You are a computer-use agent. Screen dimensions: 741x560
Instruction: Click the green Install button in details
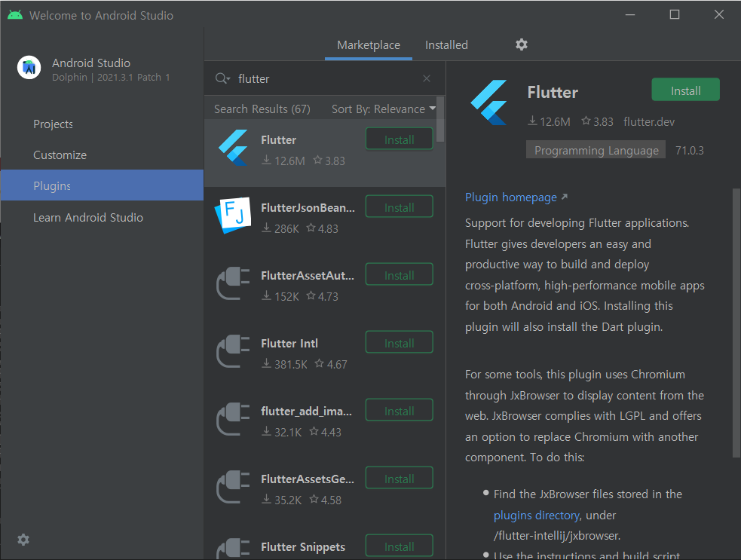(x=686, y=90)
